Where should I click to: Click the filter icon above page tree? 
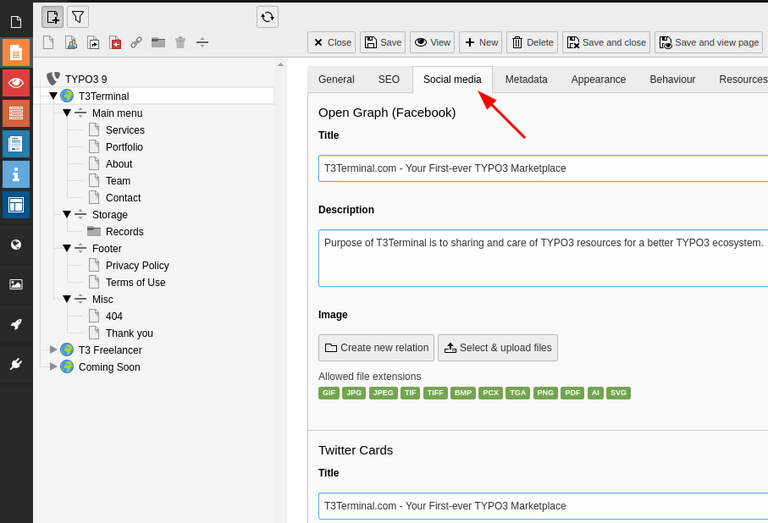(78, 16)
